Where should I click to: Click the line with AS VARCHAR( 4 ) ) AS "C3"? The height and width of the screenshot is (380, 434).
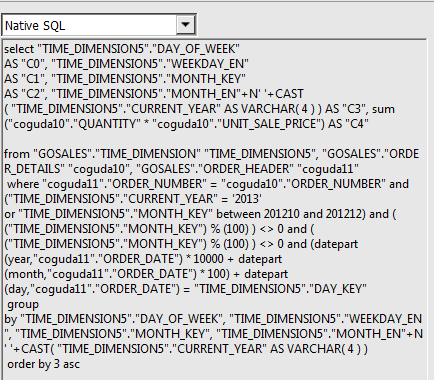(199, 109)
